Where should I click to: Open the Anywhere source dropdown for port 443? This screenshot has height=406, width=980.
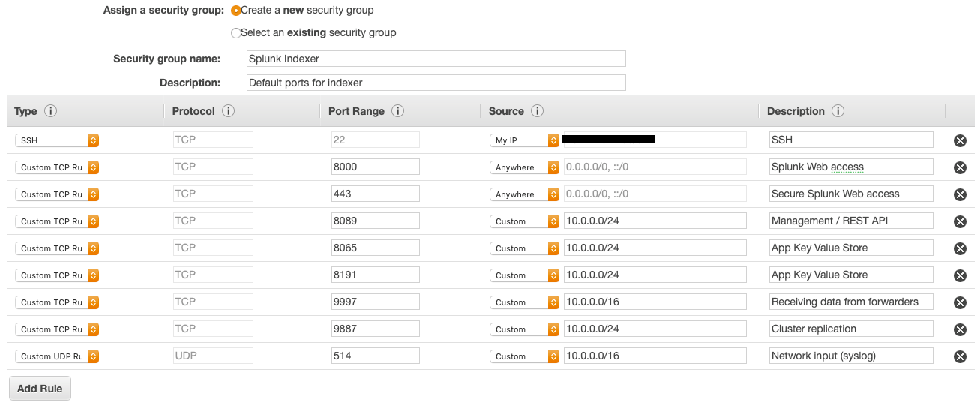(x=524, y=194)
